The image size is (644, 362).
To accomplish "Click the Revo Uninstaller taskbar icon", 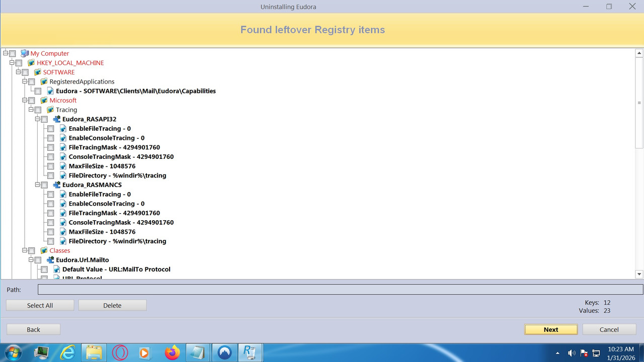I will pyautogui.click(x=249, y=352).
